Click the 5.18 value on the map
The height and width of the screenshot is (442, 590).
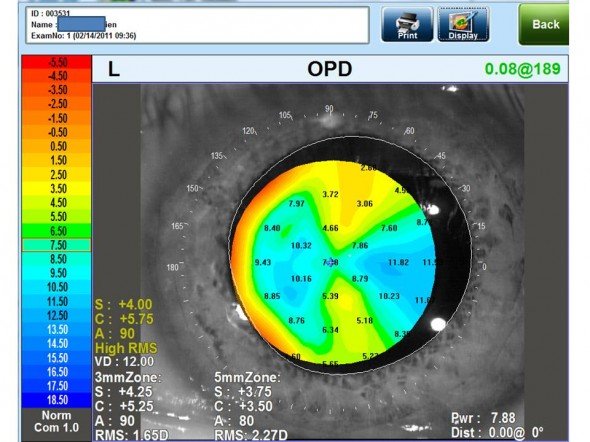tap(364, 320)
